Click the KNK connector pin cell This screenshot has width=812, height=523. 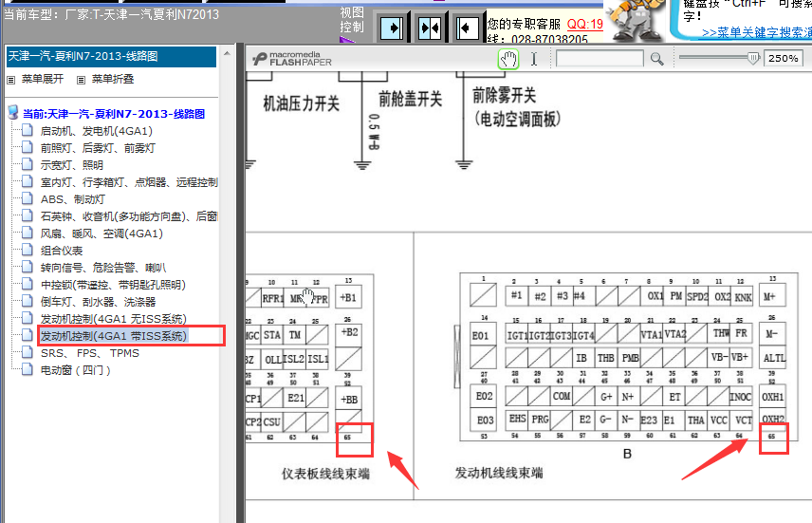click(743, 297)
